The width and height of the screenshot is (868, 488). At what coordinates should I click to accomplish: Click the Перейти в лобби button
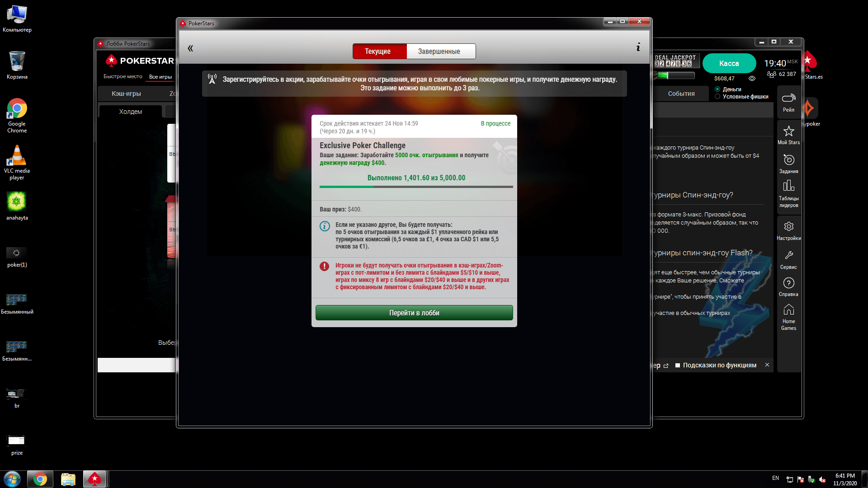click(x=414, y=313)
